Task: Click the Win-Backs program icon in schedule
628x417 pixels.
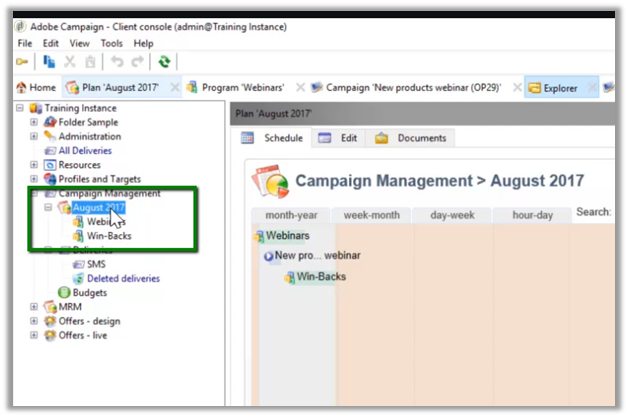Action: (x=289, y=276)
